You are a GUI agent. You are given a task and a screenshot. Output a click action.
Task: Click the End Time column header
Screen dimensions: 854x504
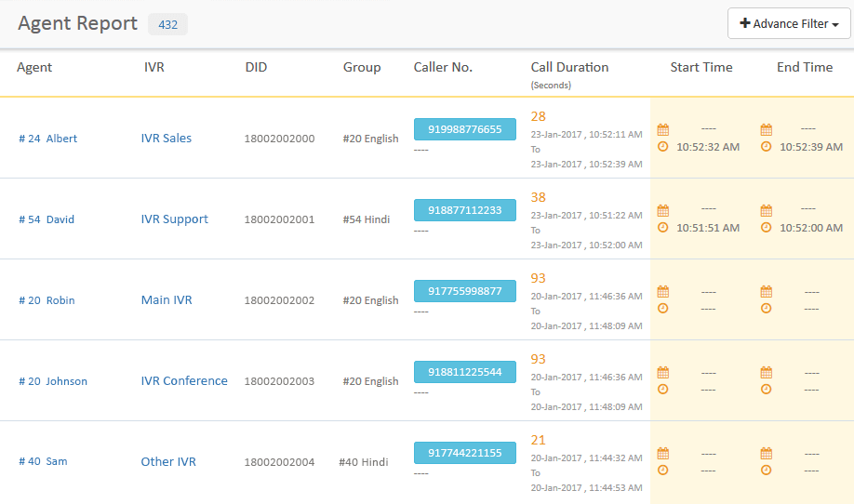click(x=805, y=67)
